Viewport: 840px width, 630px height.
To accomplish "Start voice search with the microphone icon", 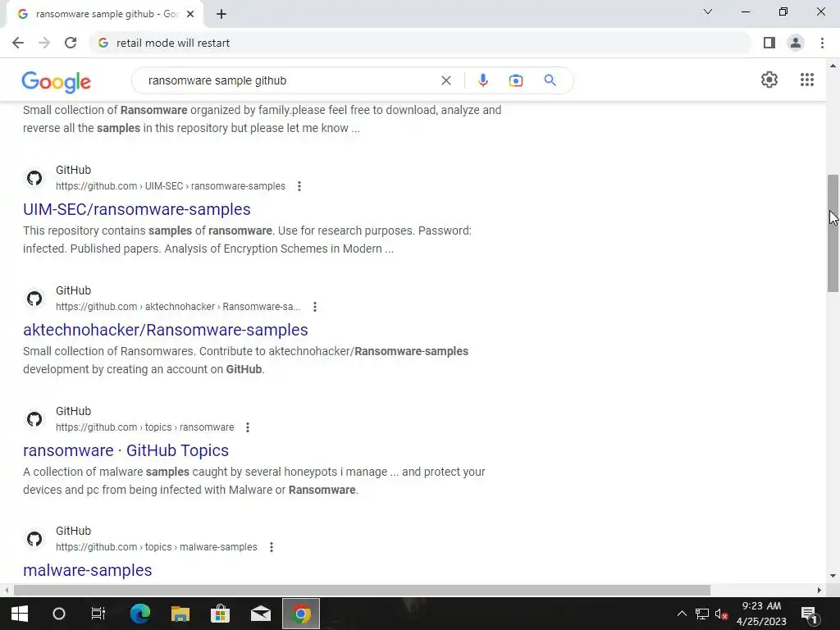I will (482, 80).
